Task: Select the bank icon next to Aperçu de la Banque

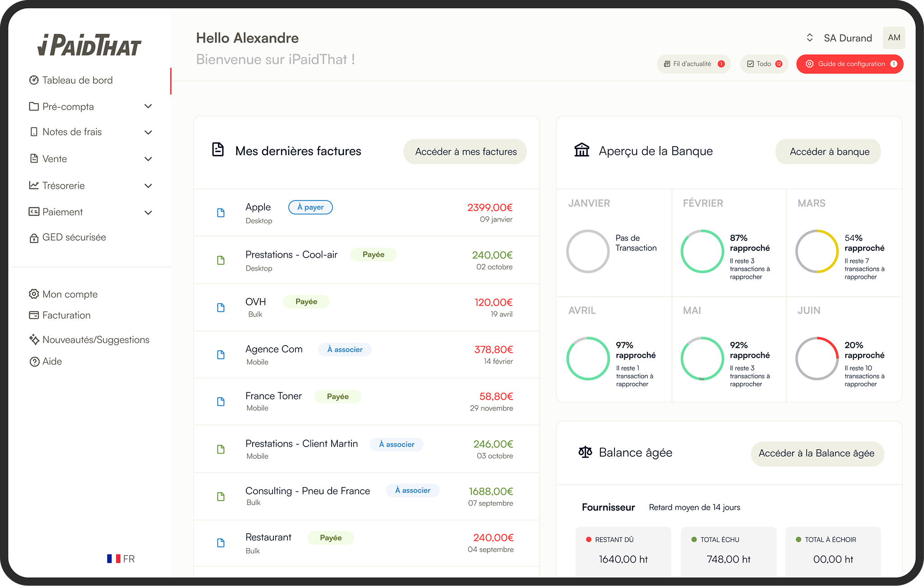Action: [x=582, y=151]
